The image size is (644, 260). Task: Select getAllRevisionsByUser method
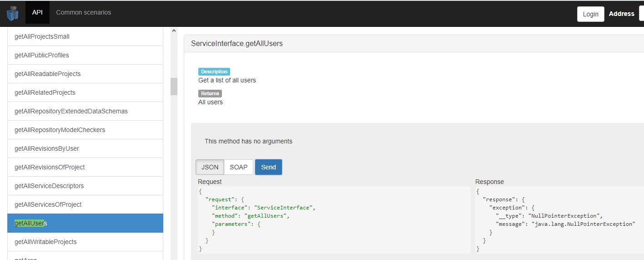85,148
